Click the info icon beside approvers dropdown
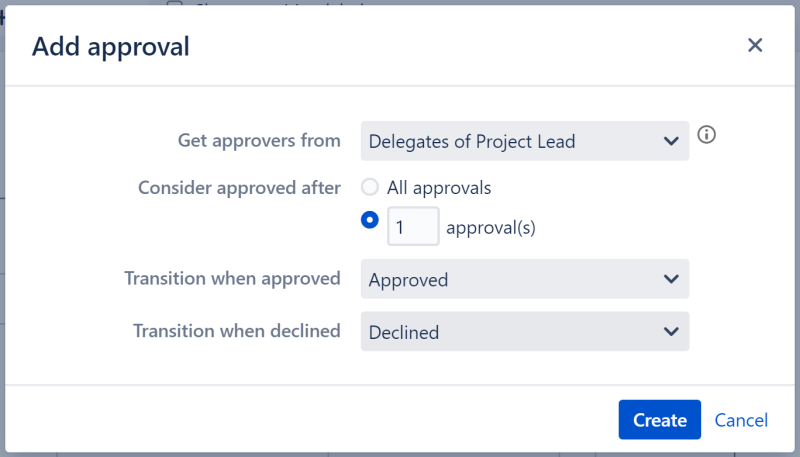Viewport: 800px width, 457px height. click(707, 135)
